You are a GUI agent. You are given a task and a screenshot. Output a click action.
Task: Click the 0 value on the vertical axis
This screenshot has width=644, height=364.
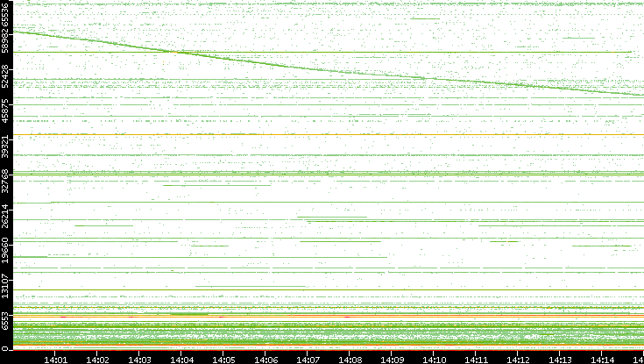(x=4, y=348)
